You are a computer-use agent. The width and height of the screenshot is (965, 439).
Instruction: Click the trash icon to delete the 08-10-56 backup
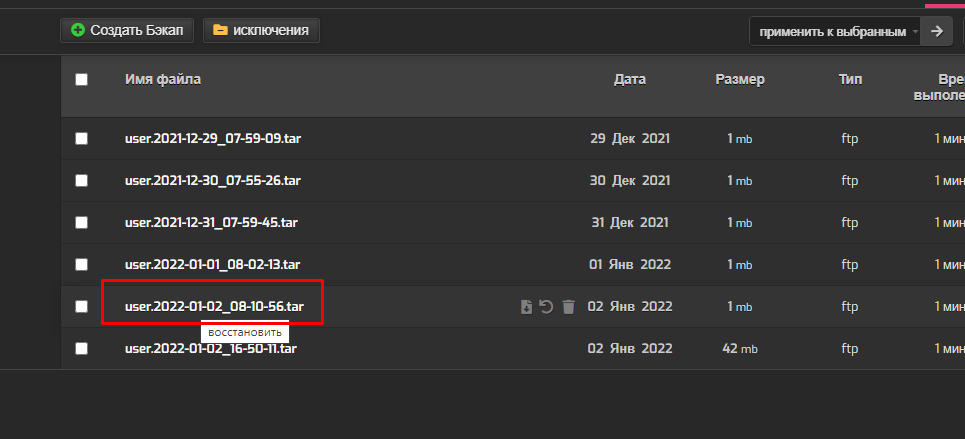click(569, 307)
